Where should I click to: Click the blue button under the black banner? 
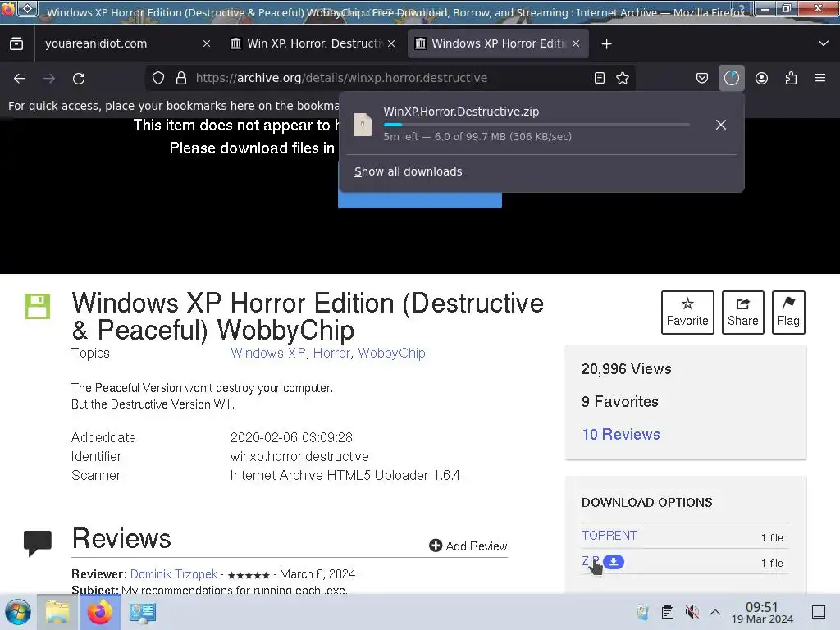[419, 200]
